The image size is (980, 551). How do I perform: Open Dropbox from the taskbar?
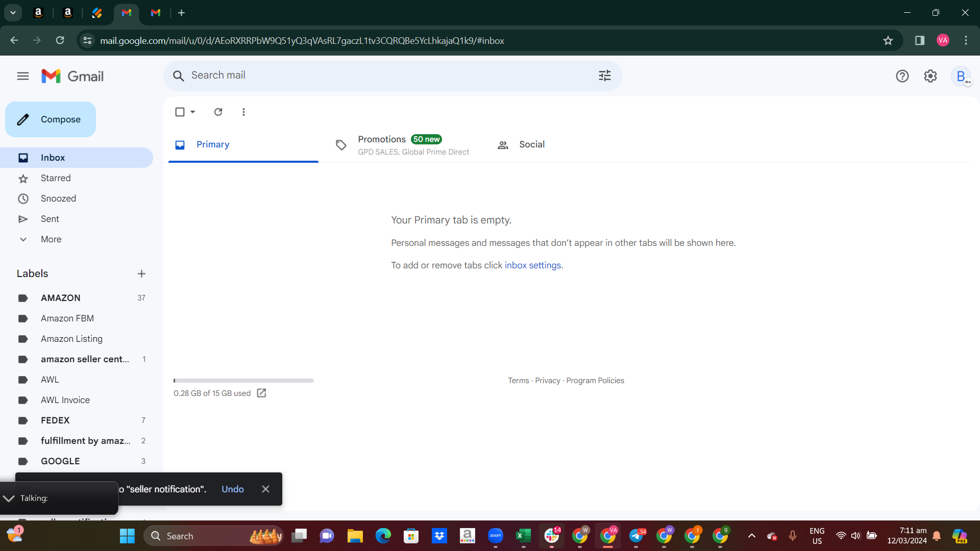[x=439, y=536]
